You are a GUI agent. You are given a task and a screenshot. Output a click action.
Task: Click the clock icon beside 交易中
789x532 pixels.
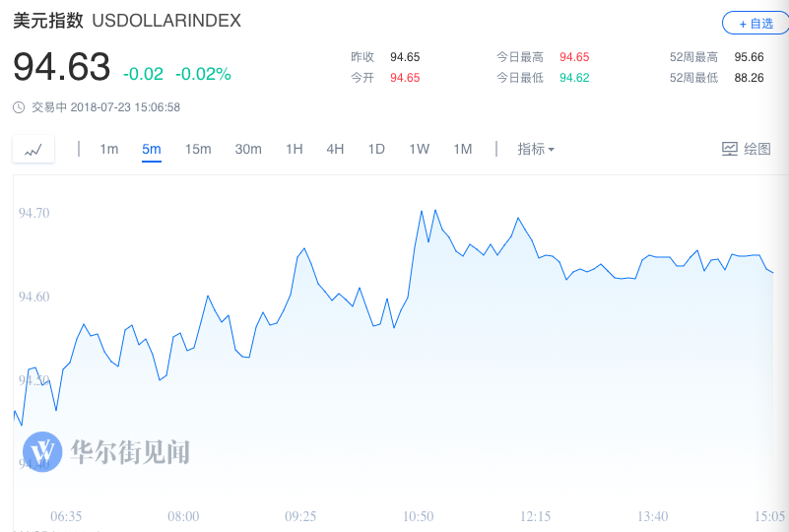tap(19, 107)
